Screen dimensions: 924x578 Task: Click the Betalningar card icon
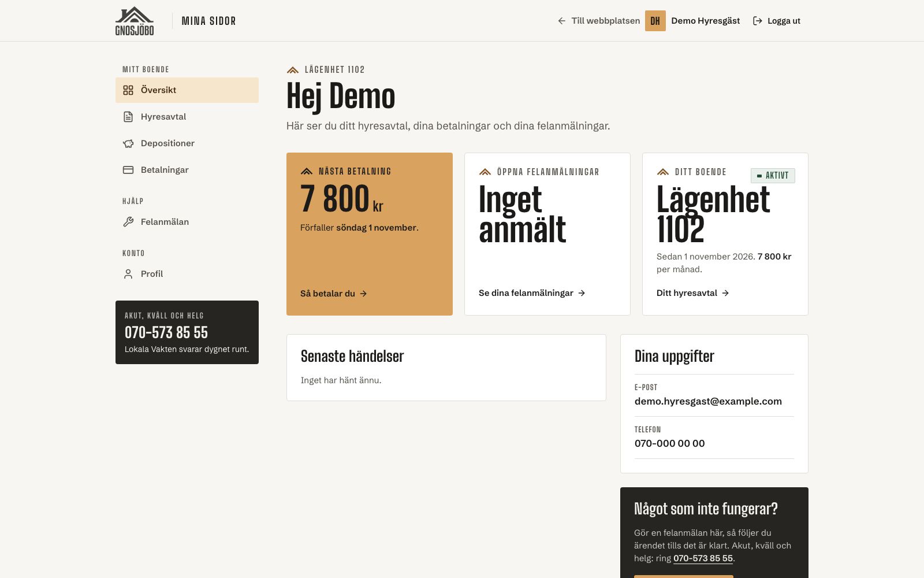[x=128, y=170]
